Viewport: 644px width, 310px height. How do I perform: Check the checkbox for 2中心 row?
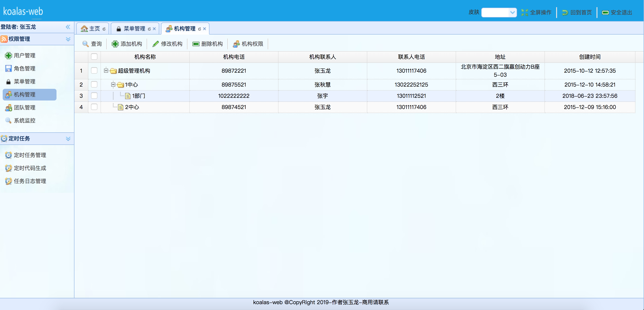click(x=94, y=107)
